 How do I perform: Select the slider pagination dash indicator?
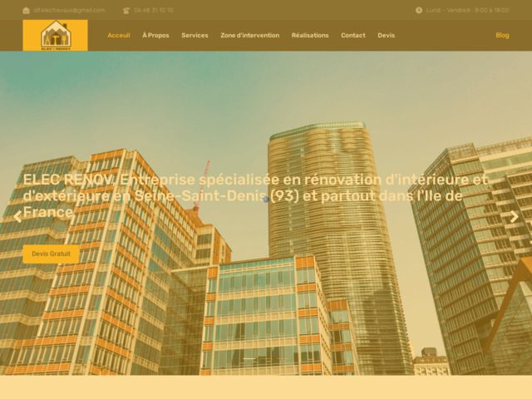(x=249, y=358)
